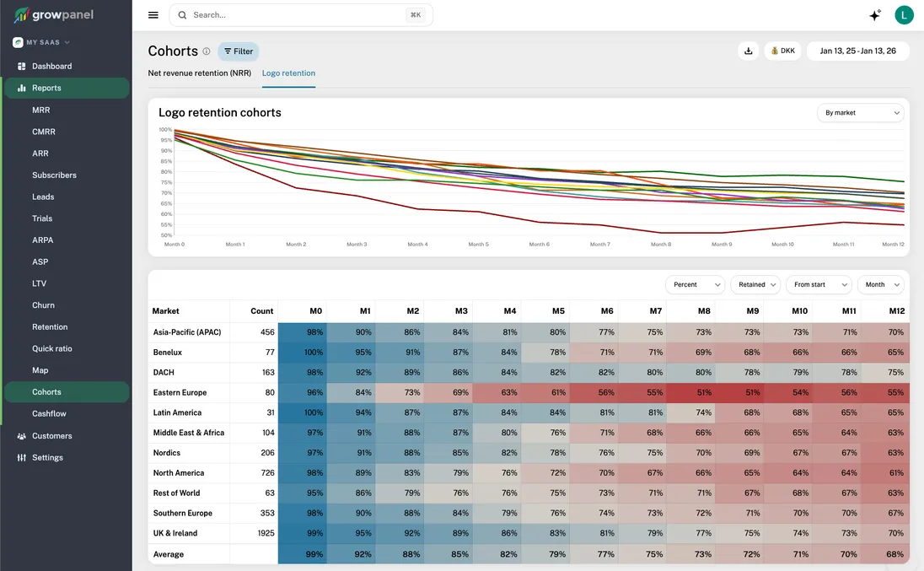Open the By market dropdown
This screenshot has width=924, height=571.
pos(860,112)
